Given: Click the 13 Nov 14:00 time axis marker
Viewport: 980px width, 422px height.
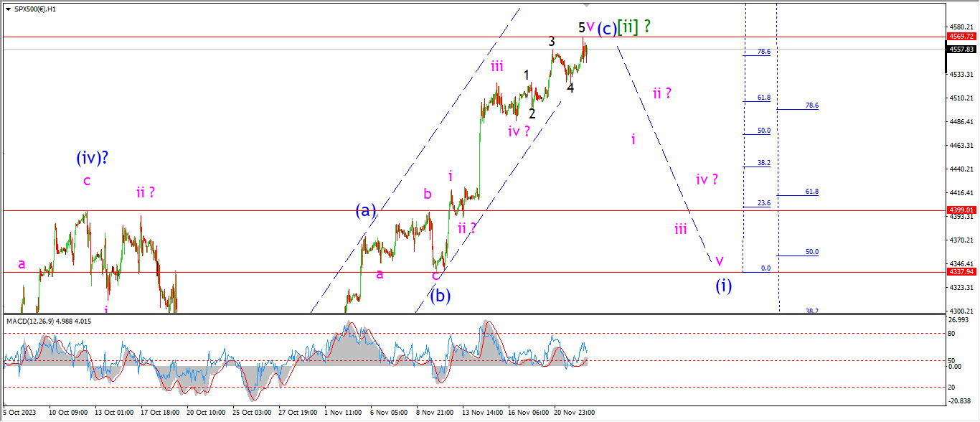Looking at the screenshot, I should pos(481,413).
